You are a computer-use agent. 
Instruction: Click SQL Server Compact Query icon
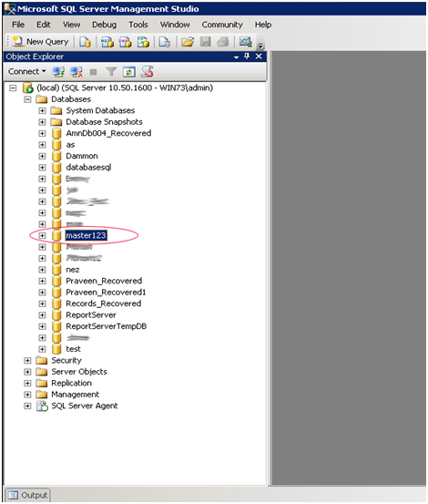coord(165,42)
